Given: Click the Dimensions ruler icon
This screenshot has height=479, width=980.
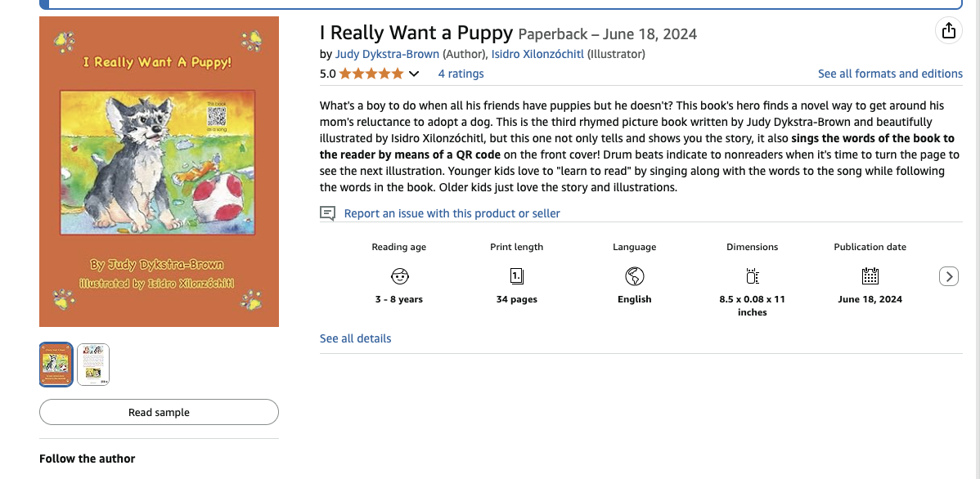Looking at the screenshot, I should 753,275.
